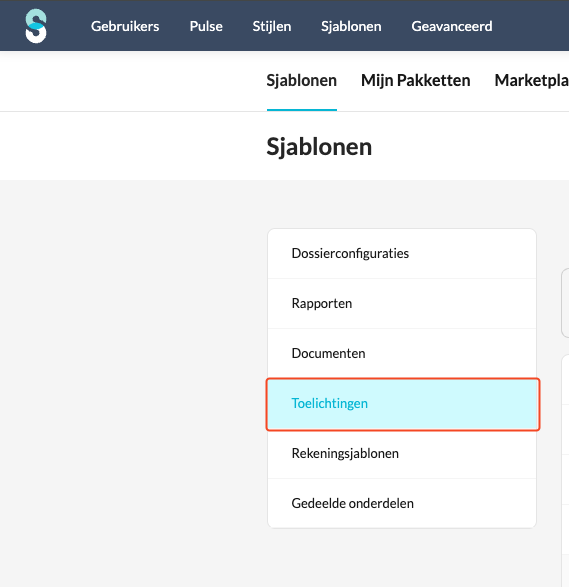Open Rekeningsjablonen in the side list
The width and height of the screenshot is (569, 587).
pos(402,453)
